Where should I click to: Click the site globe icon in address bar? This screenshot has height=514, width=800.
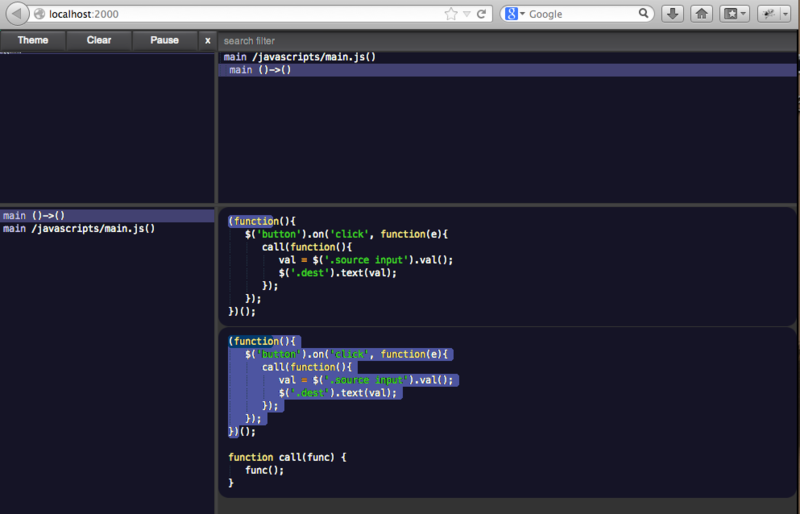pyautogui.click(x=39, y=14)
